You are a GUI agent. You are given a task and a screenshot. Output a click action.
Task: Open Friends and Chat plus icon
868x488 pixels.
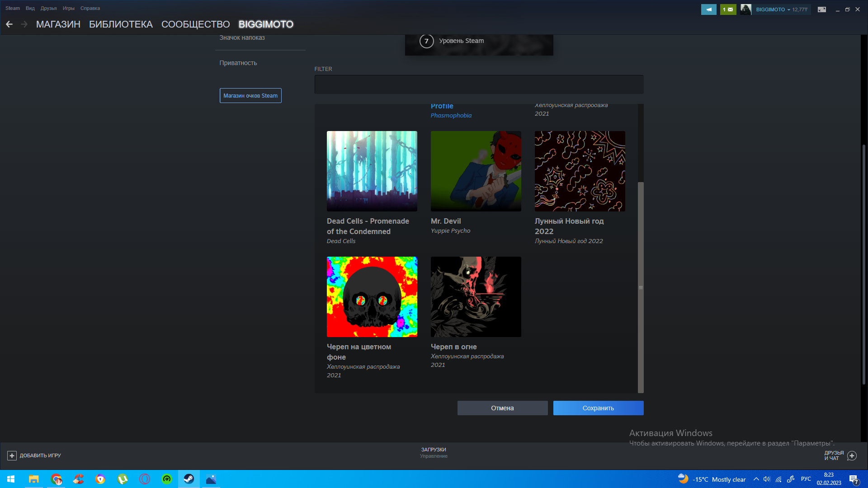[x=852, y=455]
